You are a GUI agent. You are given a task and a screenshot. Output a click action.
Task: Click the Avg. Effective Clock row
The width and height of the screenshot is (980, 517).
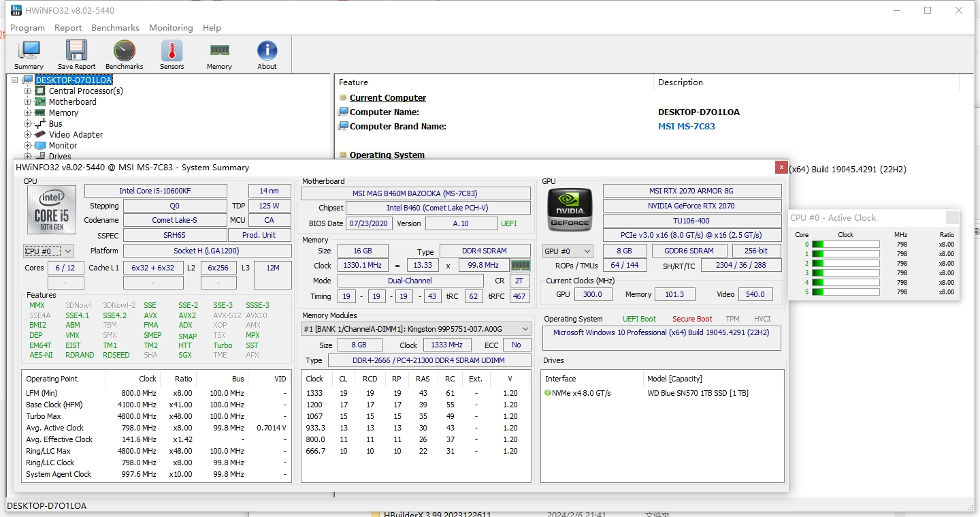coord(156,439)
